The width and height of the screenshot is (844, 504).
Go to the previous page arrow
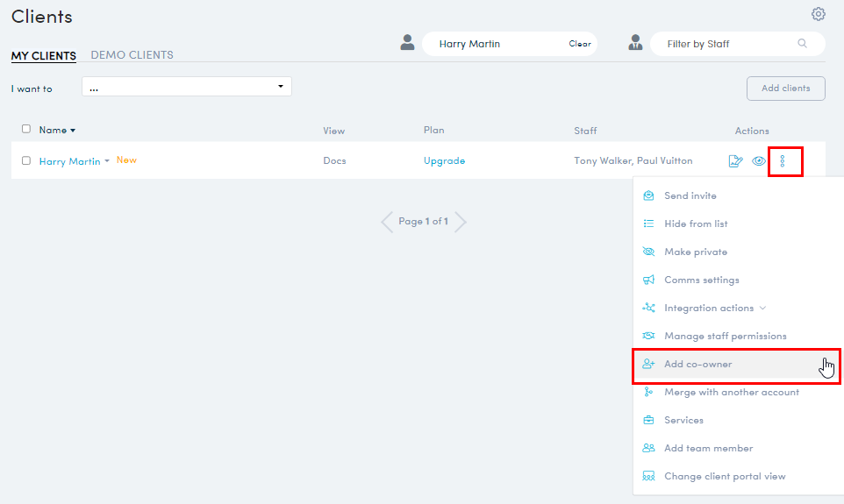coord(387,222)
